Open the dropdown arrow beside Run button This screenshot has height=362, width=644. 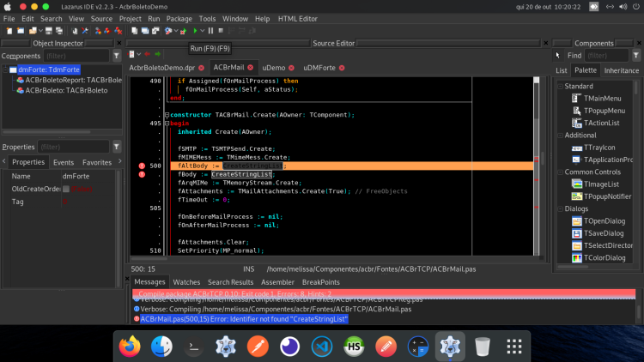point(203,31)
